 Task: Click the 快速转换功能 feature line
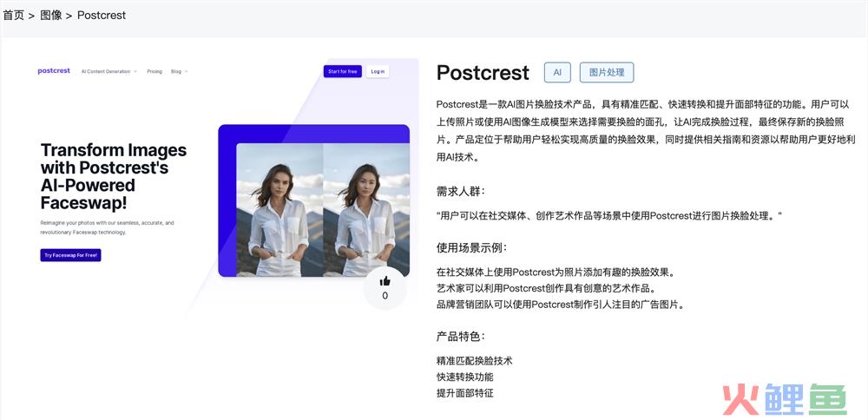pyautogui.click(x=464, y=377)
